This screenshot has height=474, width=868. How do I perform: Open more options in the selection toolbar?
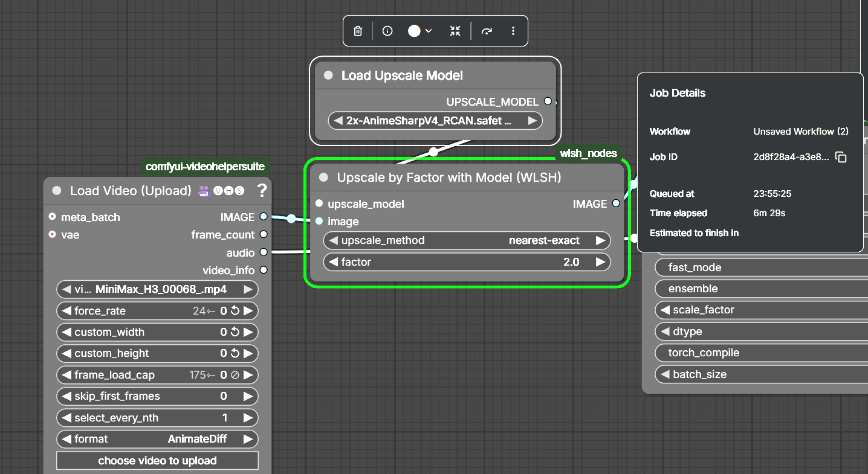pos(513,31)
